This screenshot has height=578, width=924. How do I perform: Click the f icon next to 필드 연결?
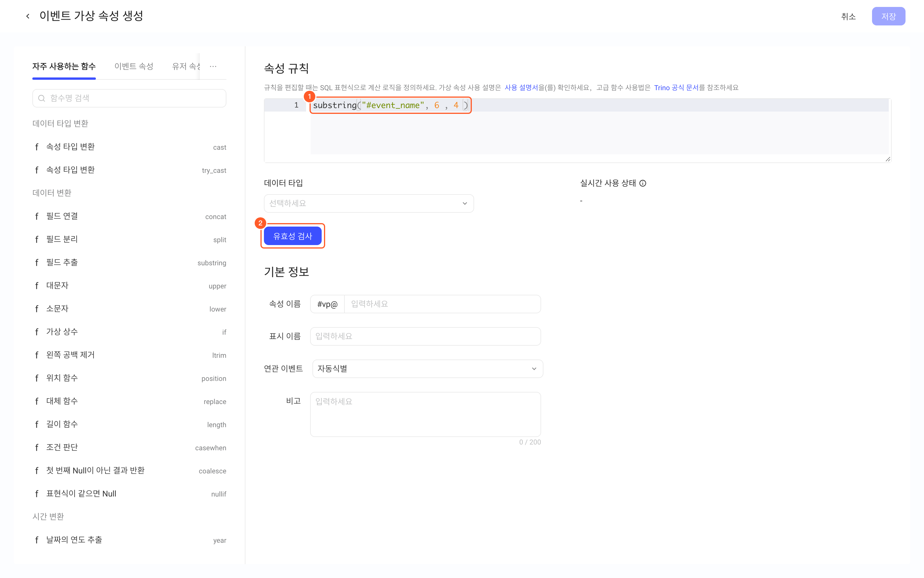tap(37, 216)
